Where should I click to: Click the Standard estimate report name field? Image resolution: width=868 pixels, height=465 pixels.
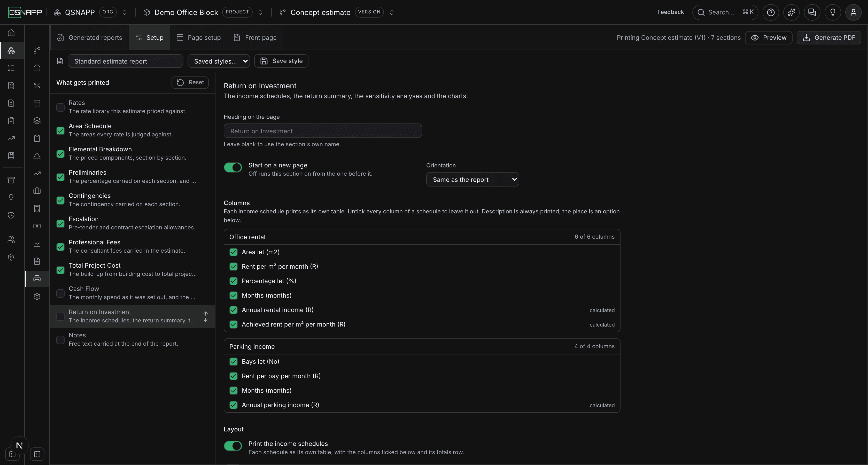pos(125,61)
